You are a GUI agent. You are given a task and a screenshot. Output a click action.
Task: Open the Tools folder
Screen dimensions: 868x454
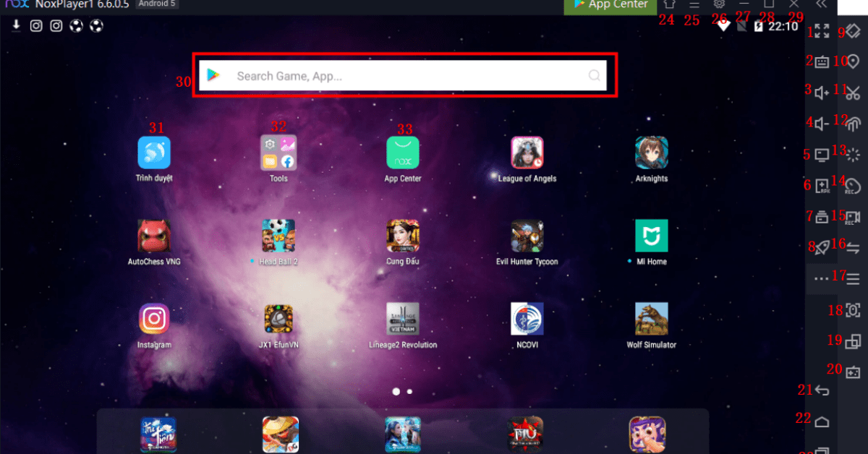[278, 153]
